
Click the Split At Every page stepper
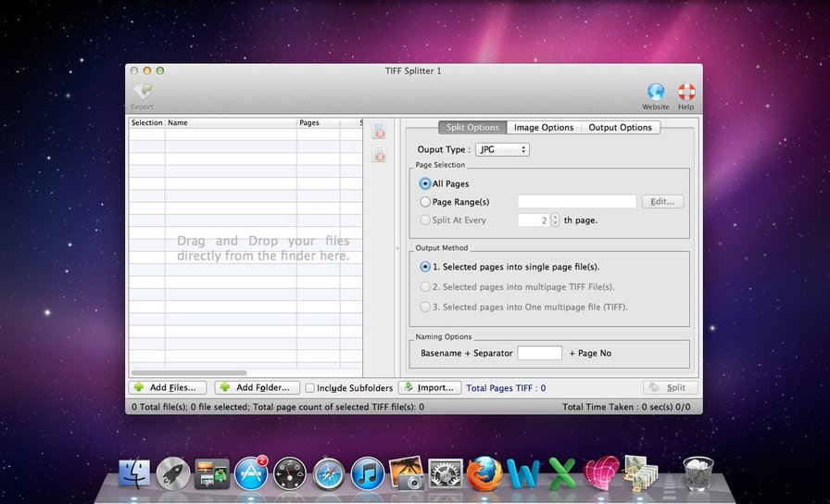(555, 220)
